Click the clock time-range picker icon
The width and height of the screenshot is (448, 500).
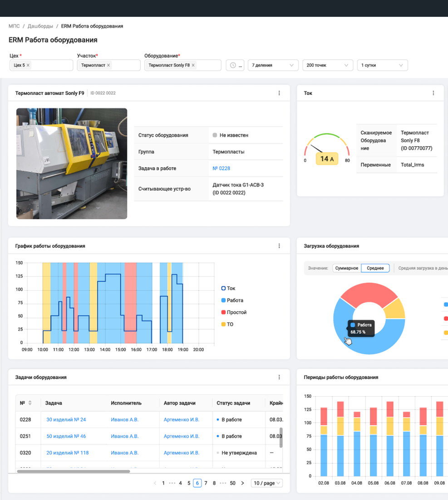point(233,65)
